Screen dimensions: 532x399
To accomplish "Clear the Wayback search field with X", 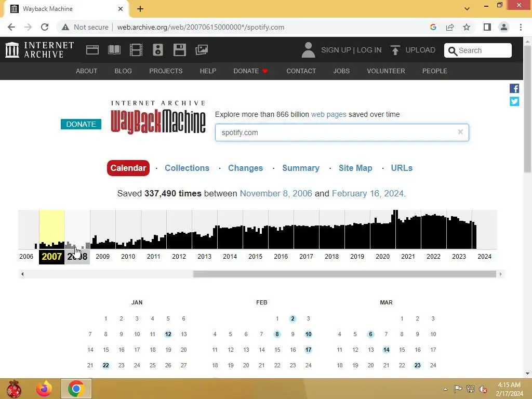I will point(460,132).
